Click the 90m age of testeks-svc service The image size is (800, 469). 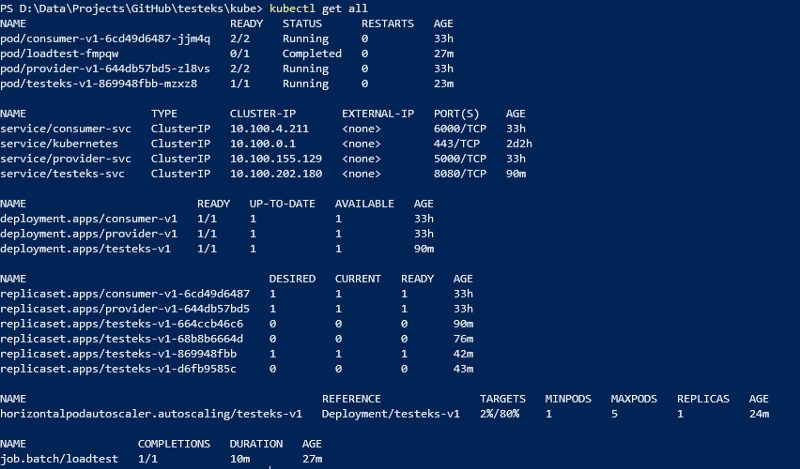[x=516, y=174]
